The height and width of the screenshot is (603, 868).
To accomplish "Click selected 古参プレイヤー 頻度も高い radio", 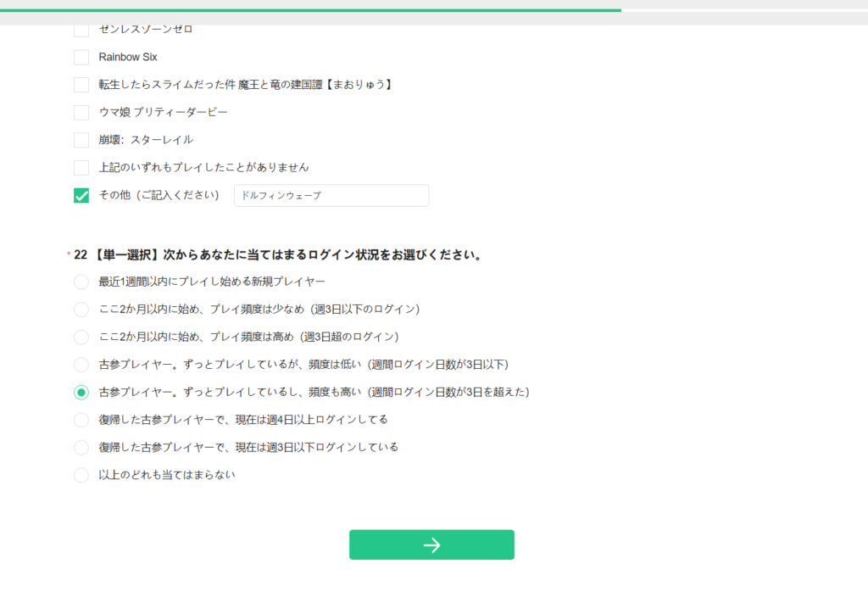I will click(81, 393).
